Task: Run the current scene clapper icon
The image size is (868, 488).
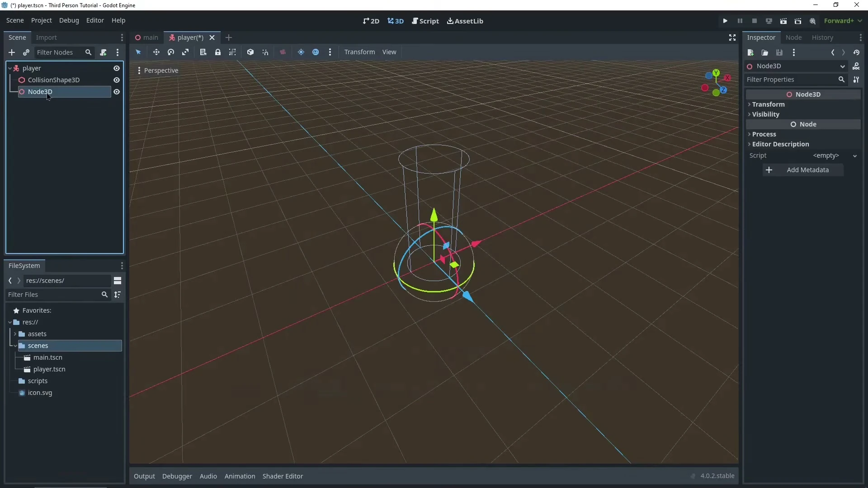Action: tap(783, 21)
